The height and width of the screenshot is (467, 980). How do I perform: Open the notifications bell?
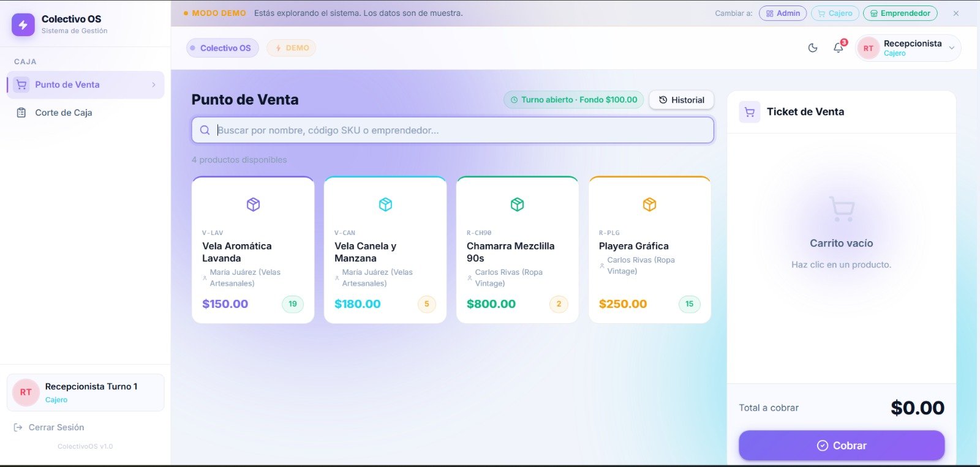tap(839, 48)
